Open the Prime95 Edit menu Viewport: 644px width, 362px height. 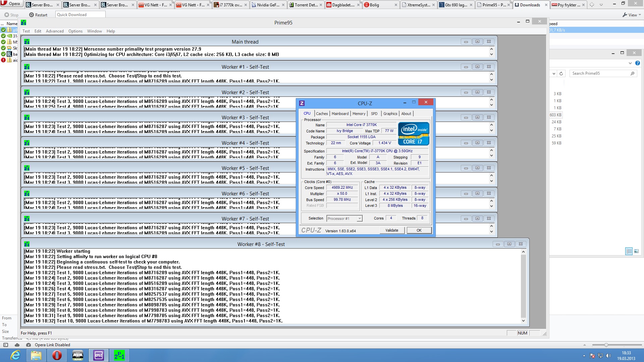tap(38, 31)
